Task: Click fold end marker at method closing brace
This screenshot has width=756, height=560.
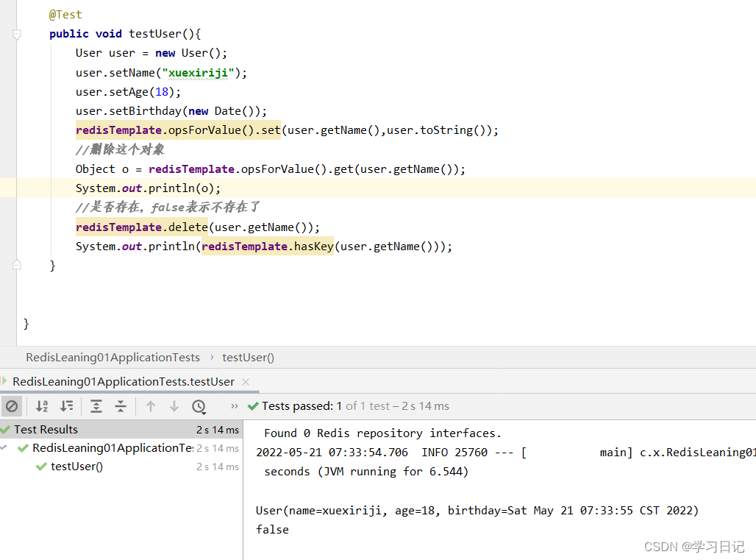Action: coord(16,265)
